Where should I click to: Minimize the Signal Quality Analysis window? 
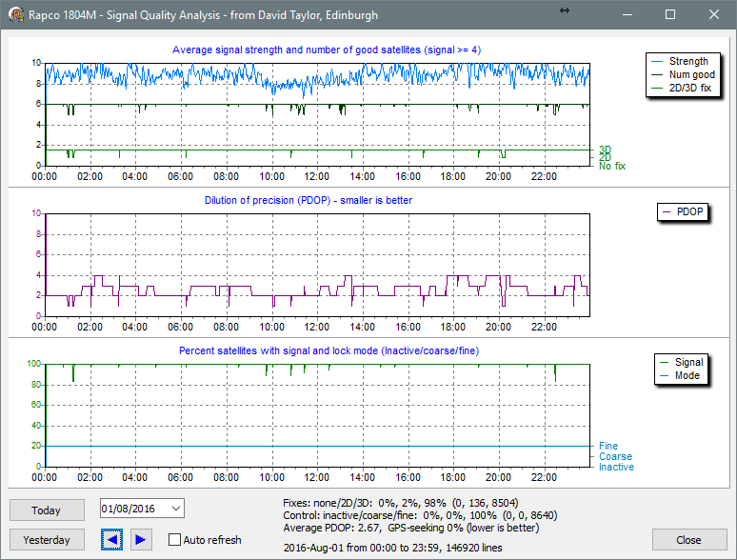pos(627,14)
